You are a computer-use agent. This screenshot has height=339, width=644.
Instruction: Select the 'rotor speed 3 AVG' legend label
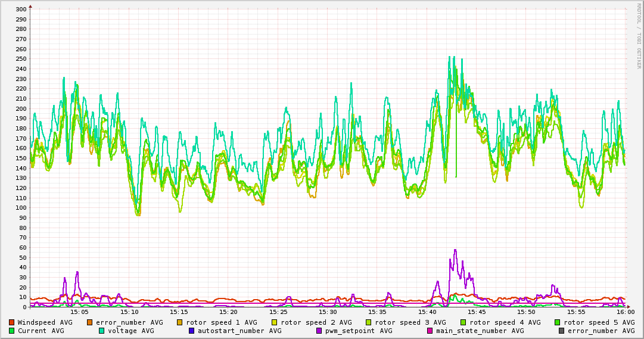point(410,322)
